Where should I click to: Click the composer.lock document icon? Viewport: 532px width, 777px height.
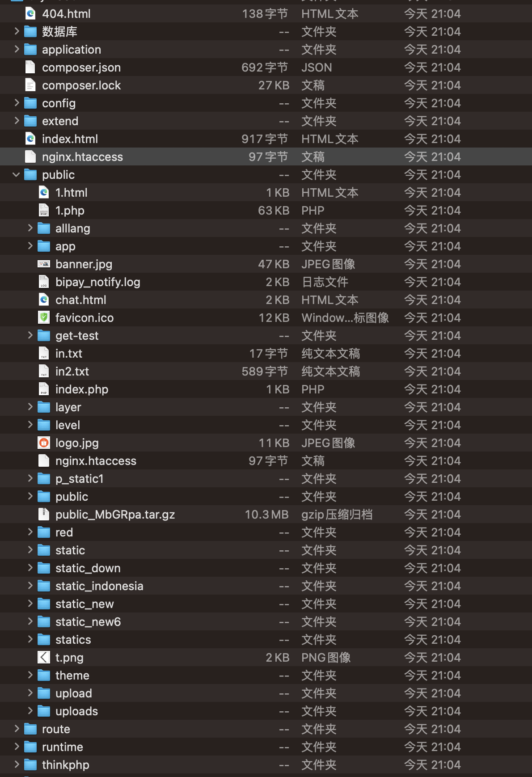point(30,85)
